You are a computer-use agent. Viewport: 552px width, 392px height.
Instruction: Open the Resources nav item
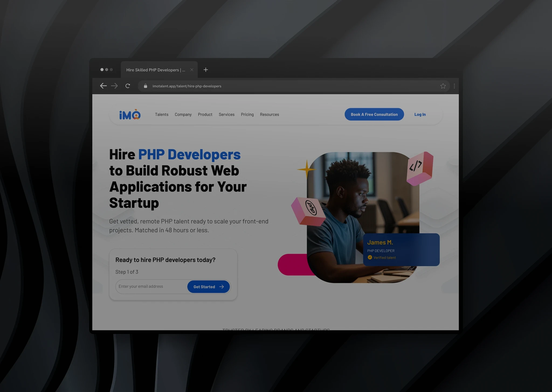269,114
